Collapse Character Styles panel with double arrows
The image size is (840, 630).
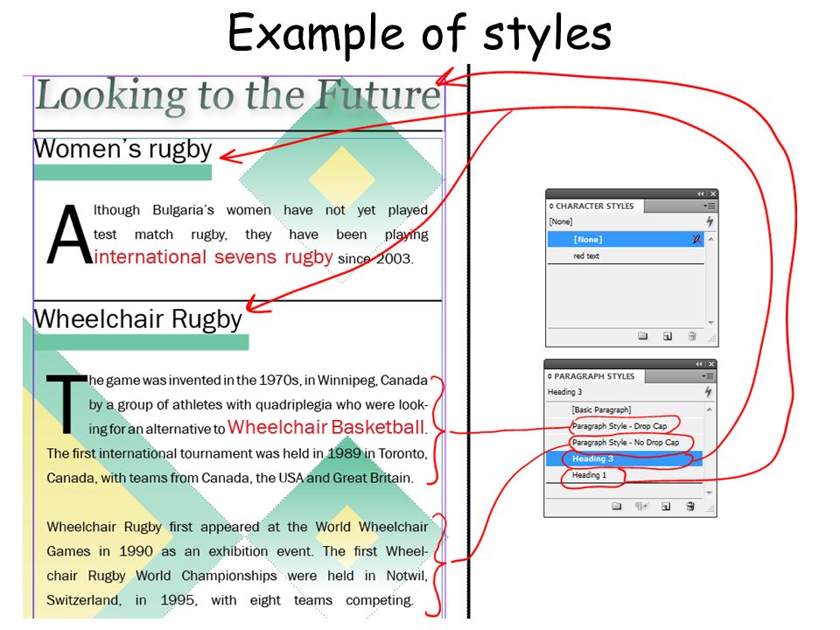tap(701, 193)
